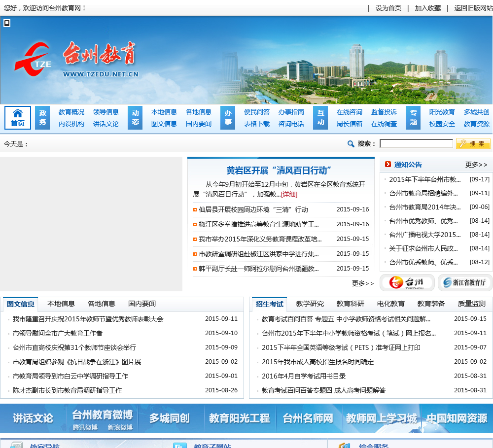This screenshot has width=493, height=448.
Task: Open article 市领导慰问全市广大教育工作者
Action: (58, 333)
